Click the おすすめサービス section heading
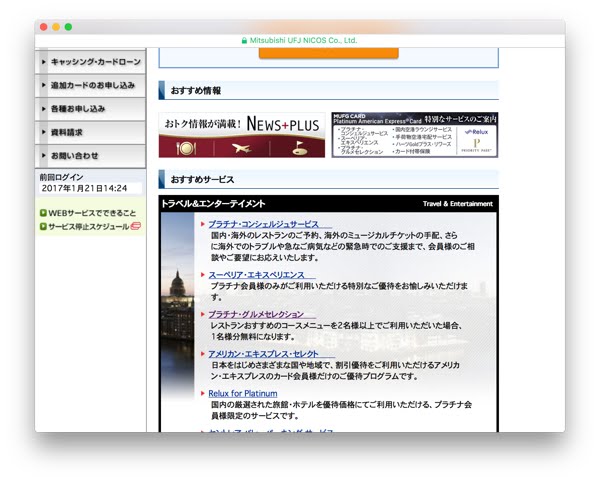600x482 pixels. click(202, 179)
